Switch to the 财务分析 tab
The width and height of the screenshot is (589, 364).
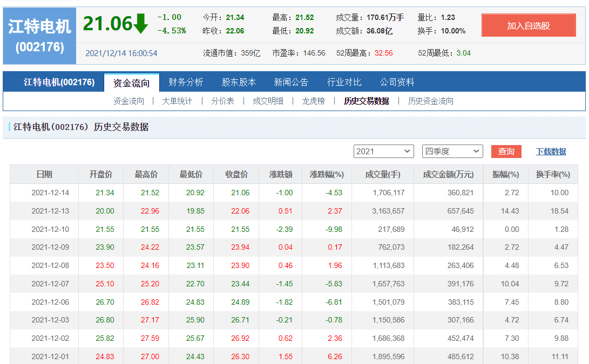186,82
